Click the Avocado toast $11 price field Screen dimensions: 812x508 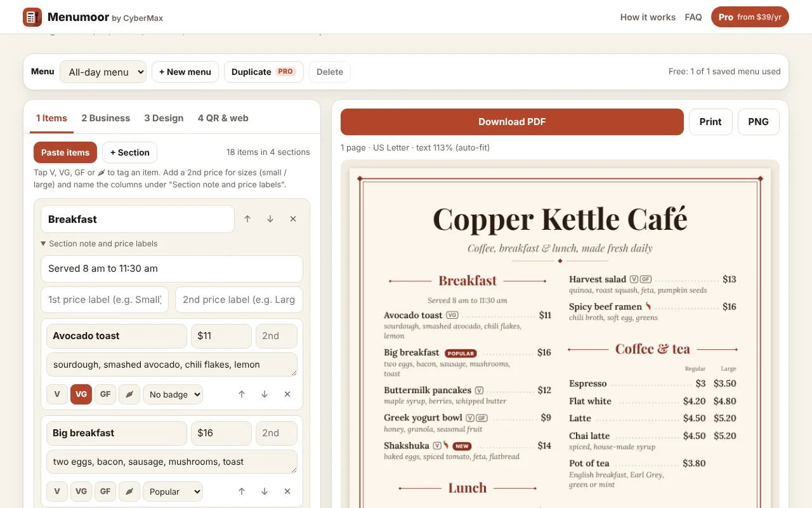coord(221,336)
